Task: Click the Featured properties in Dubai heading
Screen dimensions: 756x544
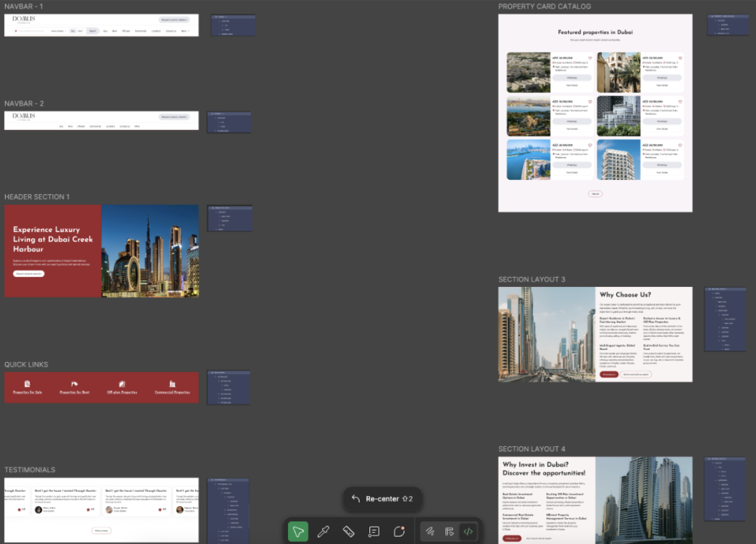Action: [x=595, y=32]
